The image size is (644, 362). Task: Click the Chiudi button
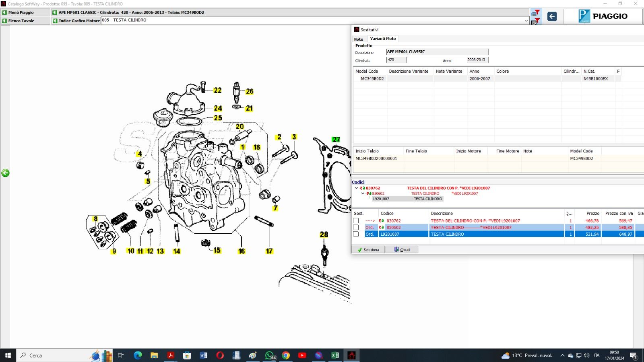tap(402, 250)
